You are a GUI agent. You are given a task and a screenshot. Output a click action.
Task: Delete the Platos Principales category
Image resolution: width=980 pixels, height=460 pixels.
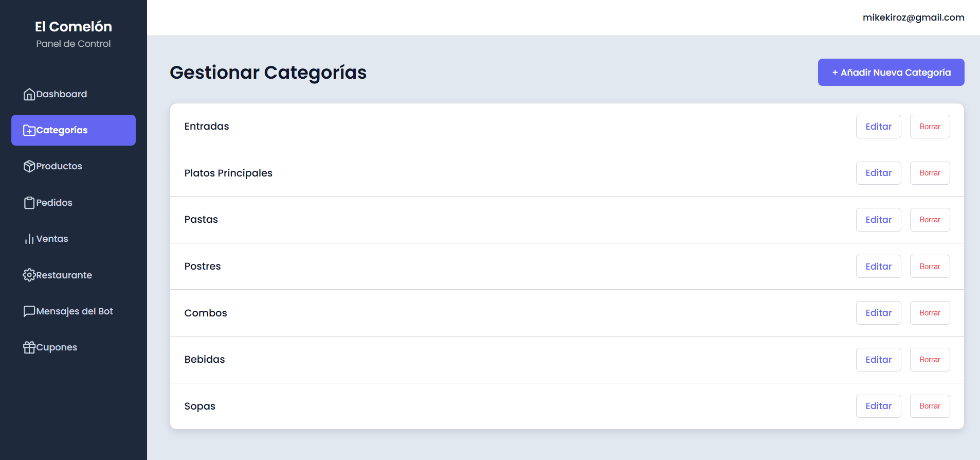[930, 173]
